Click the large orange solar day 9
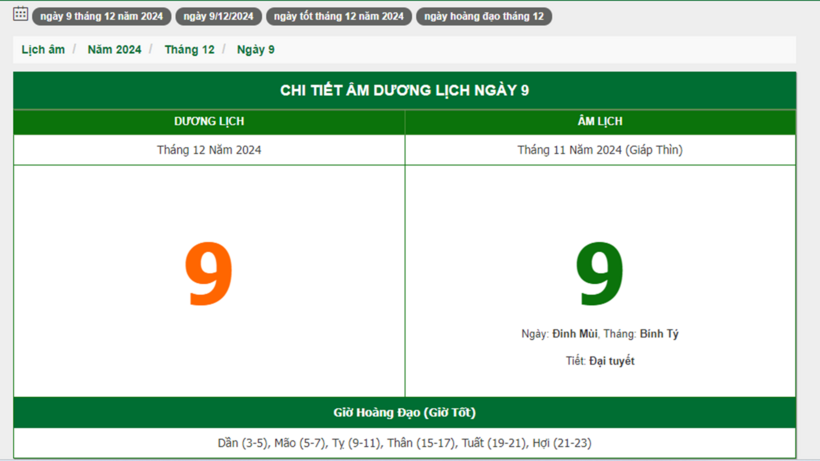Screen dimensions: 820x461 pos(208,275)
